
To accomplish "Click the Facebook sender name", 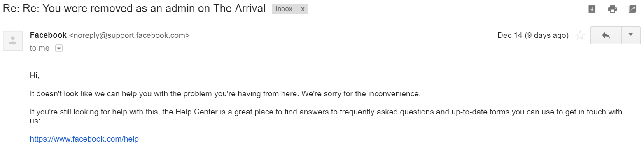I will click(48, 35).
